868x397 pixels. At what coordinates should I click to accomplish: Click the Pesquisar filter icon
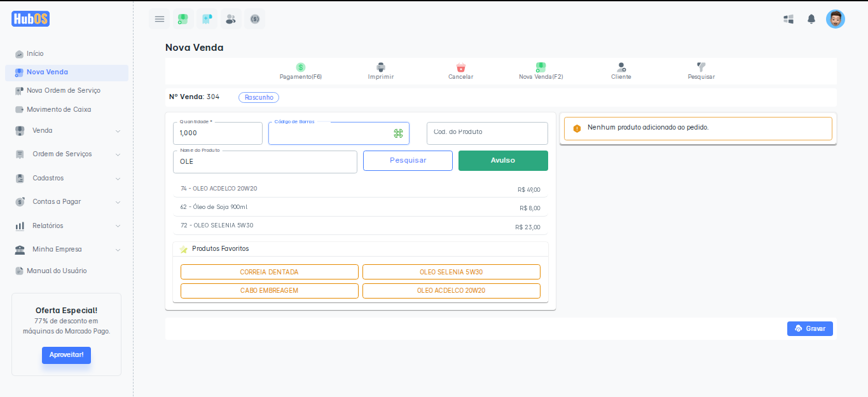click(x=701, y=67)
